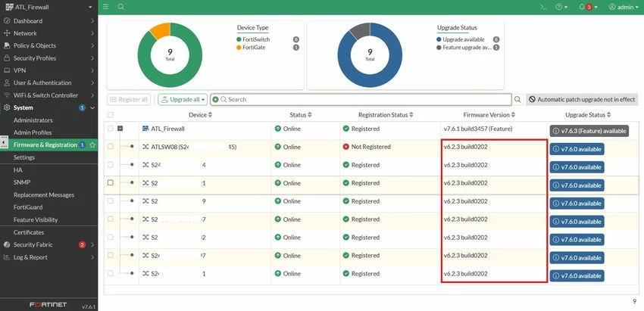Open the admin user menu

click(624, 7)
